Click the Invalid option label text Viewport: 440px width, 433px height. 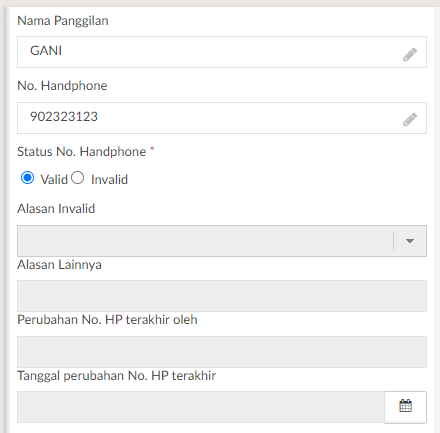pos(109,180)
